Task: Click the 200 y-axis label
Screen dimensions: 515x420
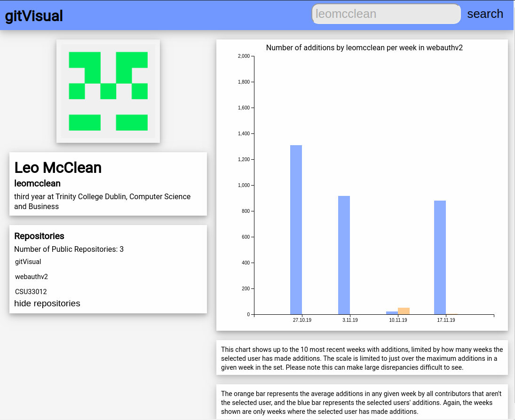Action: (x=246, y=289)
